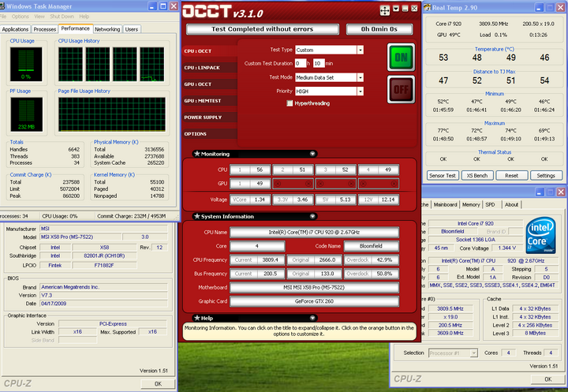
Task: Collapse the Monitoring section arrow
Action: click(x=312, y=154)
